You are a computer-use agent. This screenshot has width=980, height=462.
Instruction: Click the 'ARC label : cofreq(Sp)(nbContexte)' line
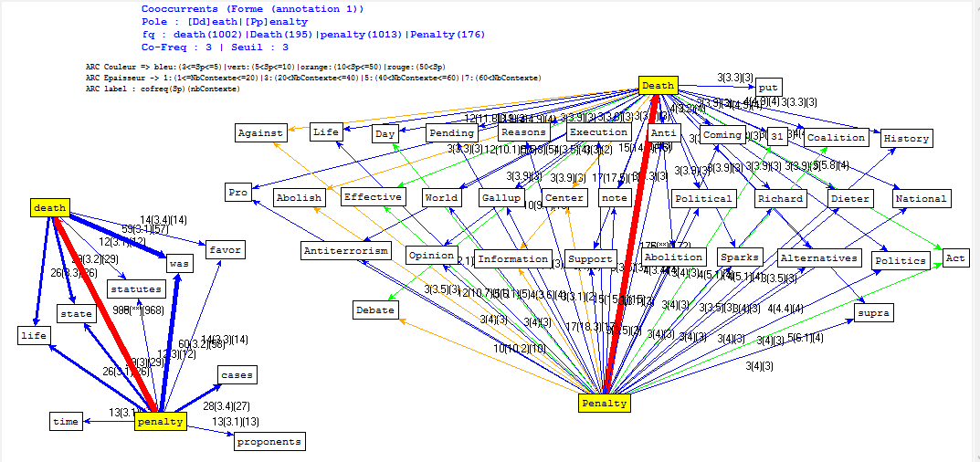click(163, 89)
